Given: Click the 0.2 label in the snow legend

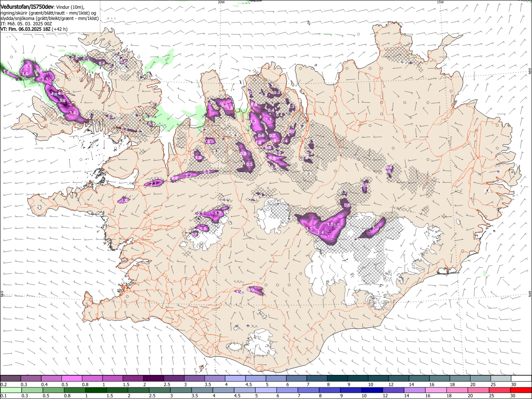Looking at the screenshot, I should pos(3,384).
